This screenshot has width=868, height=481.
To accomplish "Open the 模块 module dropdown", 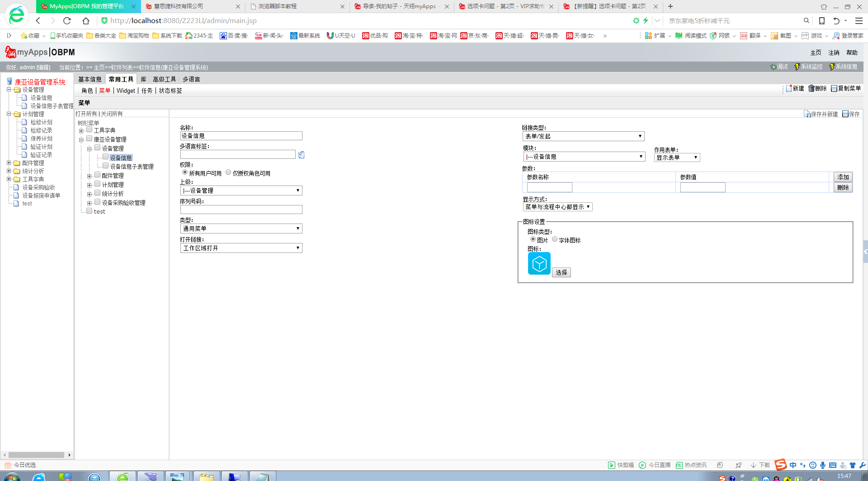I will (x=584, y=157).
